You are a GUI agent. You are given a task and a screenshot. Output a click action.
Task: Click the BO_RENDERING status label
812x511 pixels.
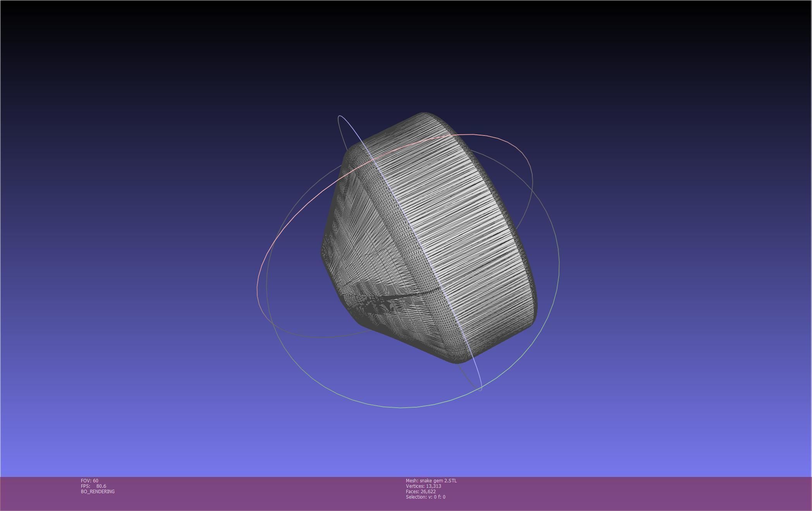coord(98,492)
